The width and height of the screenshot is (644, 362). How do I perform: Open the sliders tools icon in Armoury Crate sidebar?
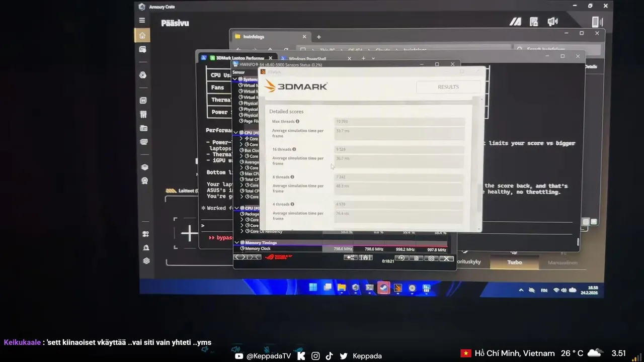tap(143, 115)
